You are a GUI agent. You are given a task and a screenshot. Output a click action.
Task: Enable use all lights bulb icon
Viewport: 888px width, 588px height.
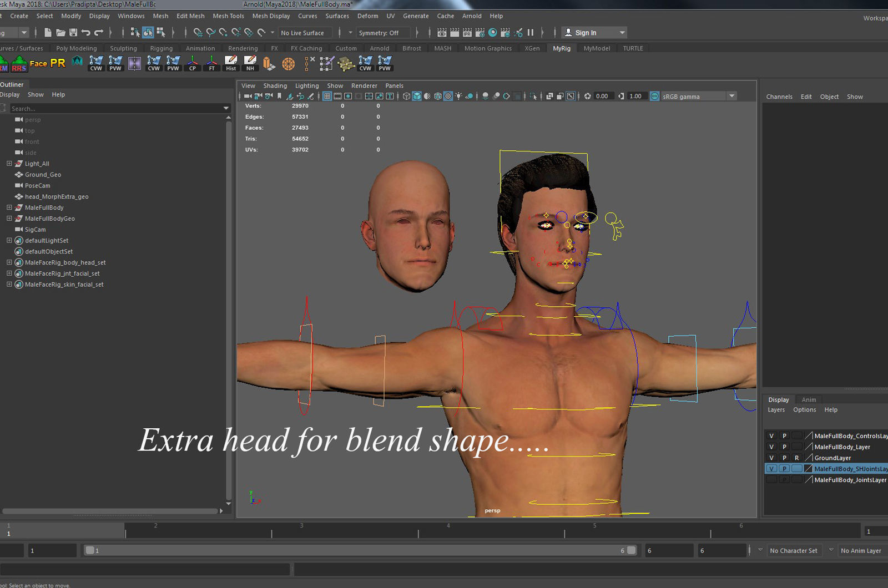click(458, 97)
